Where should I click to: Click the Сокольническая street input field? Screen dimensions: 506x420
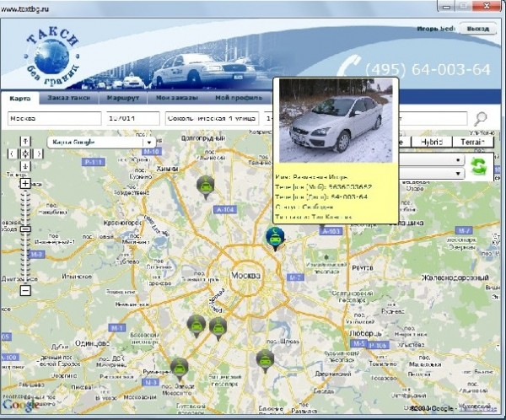click(212, 118)
